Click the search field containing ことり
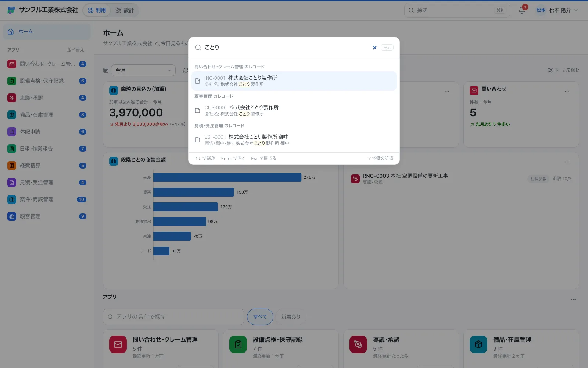Screen dimensions: 588x368 (287, 47)
